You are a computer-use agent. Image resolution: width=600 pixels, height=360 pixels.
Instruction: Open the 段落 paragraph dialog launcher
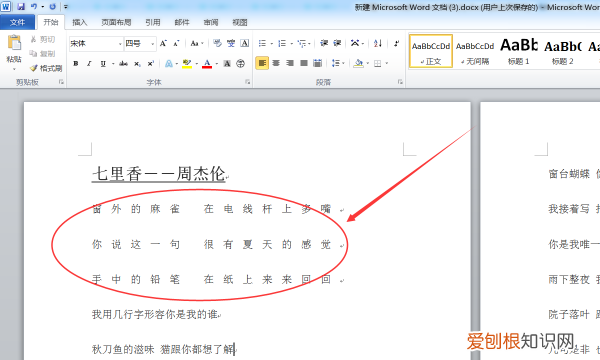[x=400, y=82]
